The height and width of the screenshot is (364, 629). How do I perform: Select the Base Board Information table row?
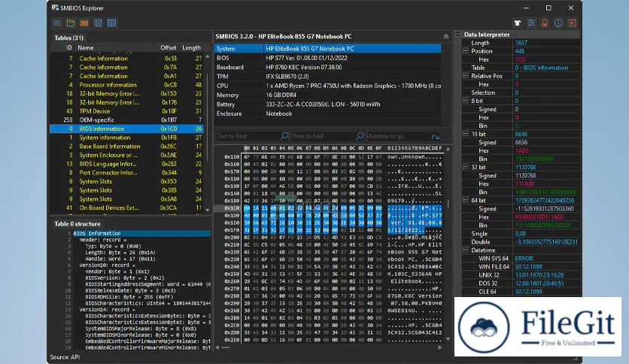pyautogui.click(x=126, y=147)
